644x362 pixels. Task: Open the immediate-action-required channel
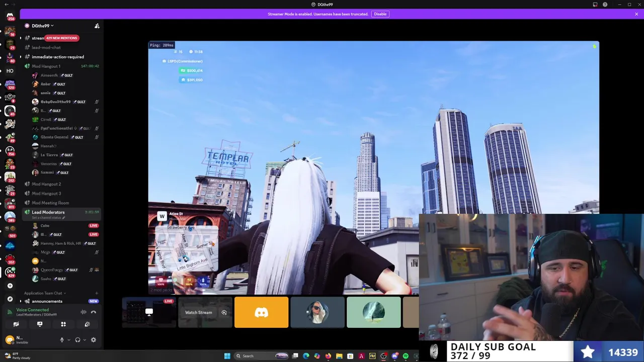58,57
